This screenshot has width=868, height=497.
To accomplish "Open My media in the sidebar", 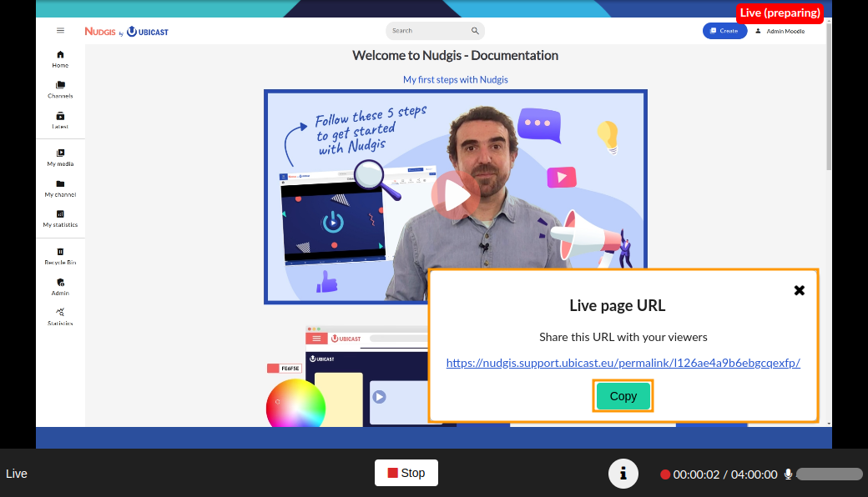I will (60, 158).
